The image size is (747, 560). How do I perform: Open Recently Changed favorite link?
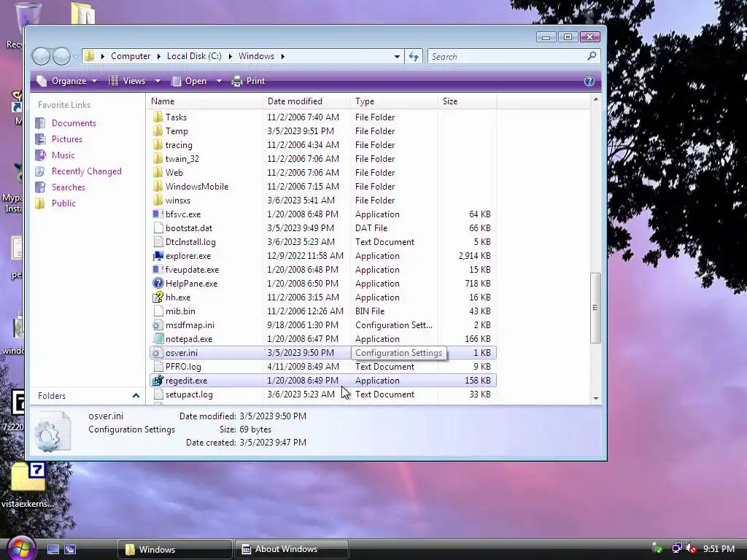click(86, 171)
